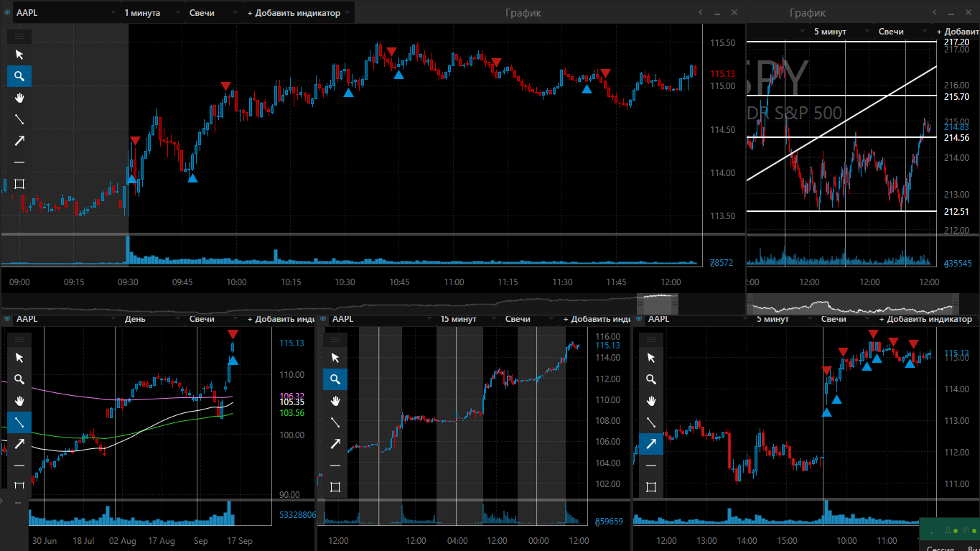
Task: Select the rectangle tool in the 1-minute AAPL chart
Action: [19, 184]
